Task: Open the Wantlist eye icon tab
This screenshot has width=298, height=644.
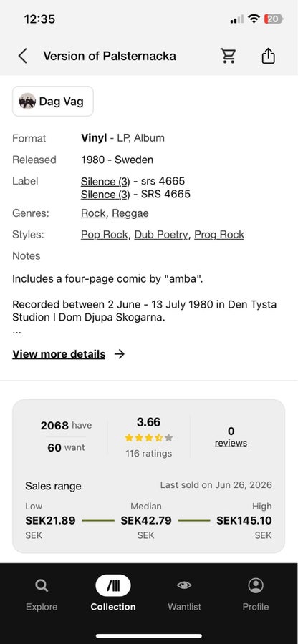Action: click(184, 593)
